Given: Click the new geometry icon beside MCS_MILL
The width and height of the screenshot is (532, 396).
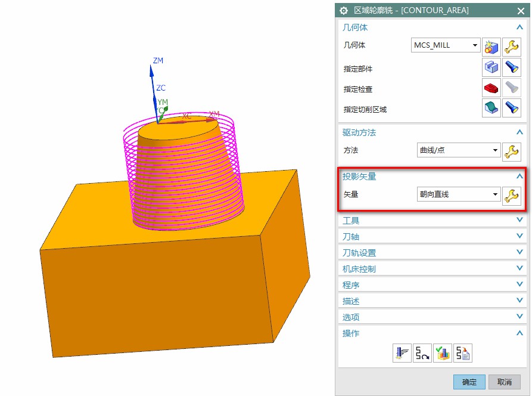Looking at the screenshot, I should [x=491, y=46].
